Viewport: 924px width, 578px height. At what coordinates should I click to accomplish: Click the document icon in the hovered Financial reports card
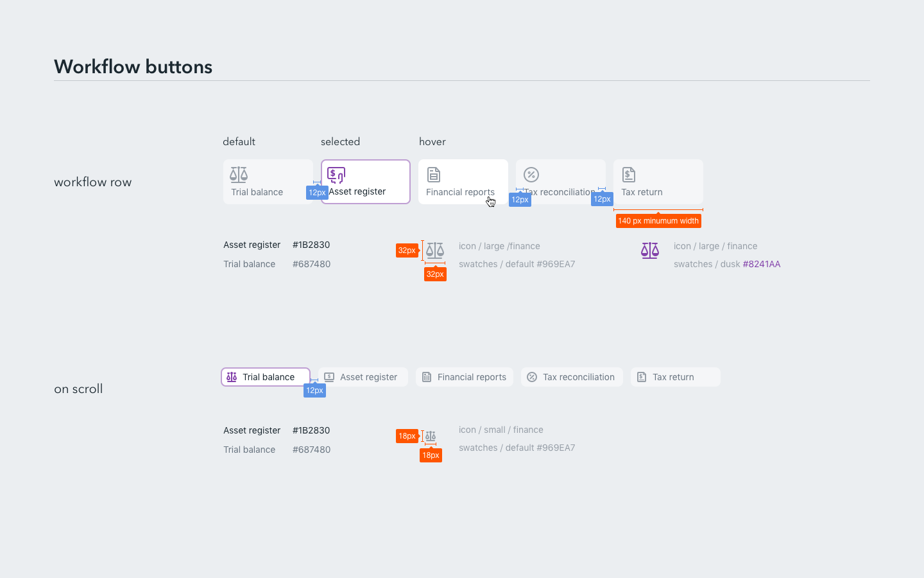click(434, 175)
